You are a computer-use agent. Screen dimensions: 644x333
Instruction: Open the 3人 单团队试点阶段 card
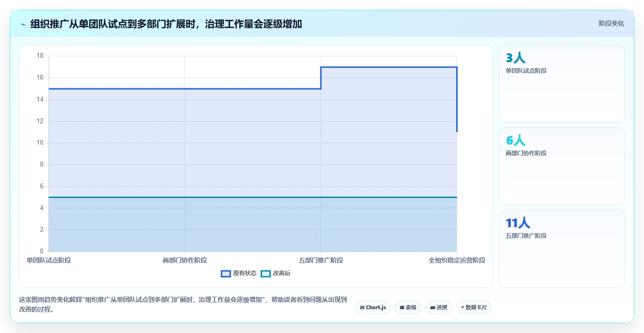tap(562, 83)
